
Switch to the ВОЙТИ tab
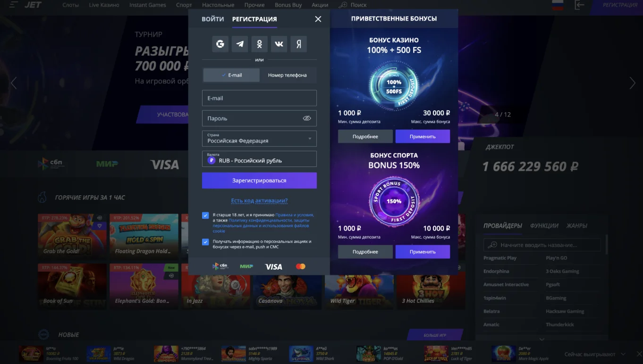[213, 19]
